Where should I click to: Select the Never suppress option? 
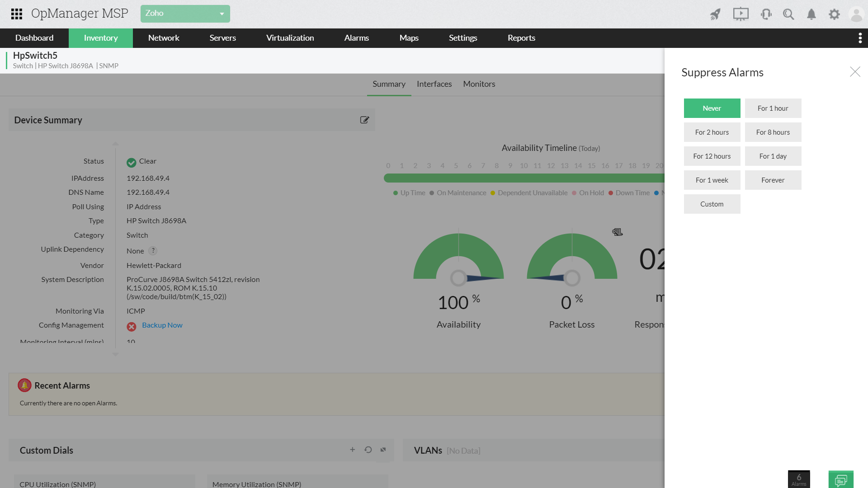(712, 108)
